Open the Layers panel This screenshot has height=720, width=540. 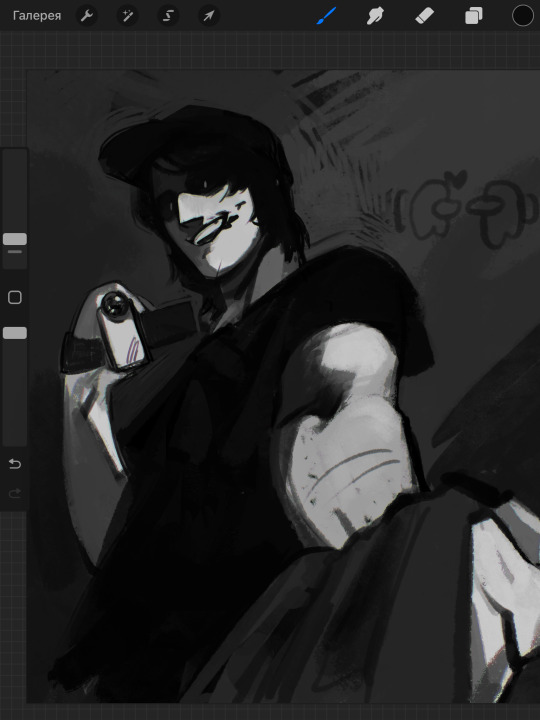tap(473, 16)
